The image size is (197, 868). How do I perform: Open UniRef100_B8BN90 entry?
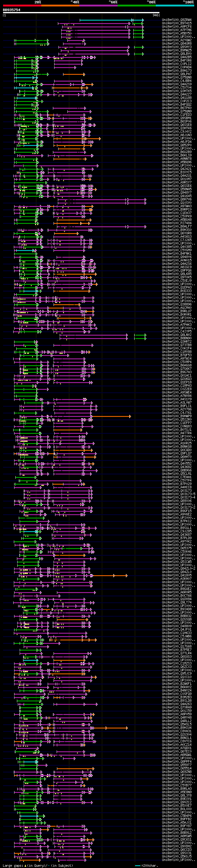(x=177, y=338)
